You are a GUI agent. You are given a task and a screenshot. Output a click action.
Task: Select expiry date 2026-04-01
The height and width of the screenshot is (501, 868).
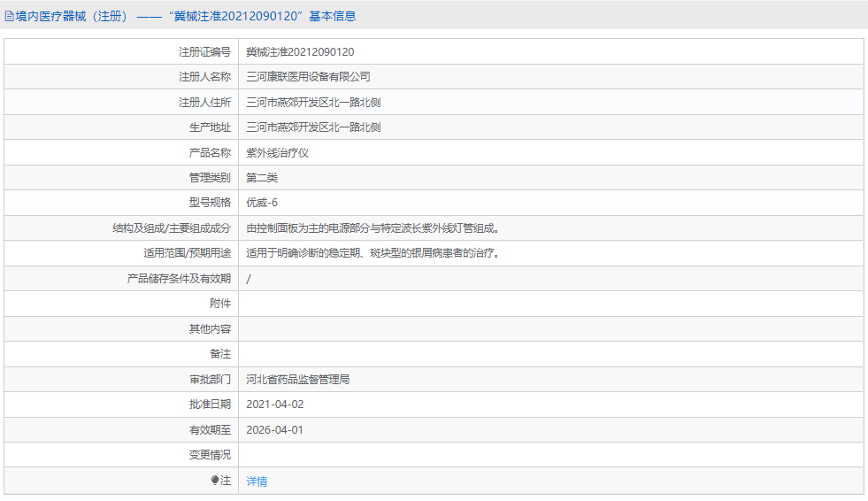point(275,430)
